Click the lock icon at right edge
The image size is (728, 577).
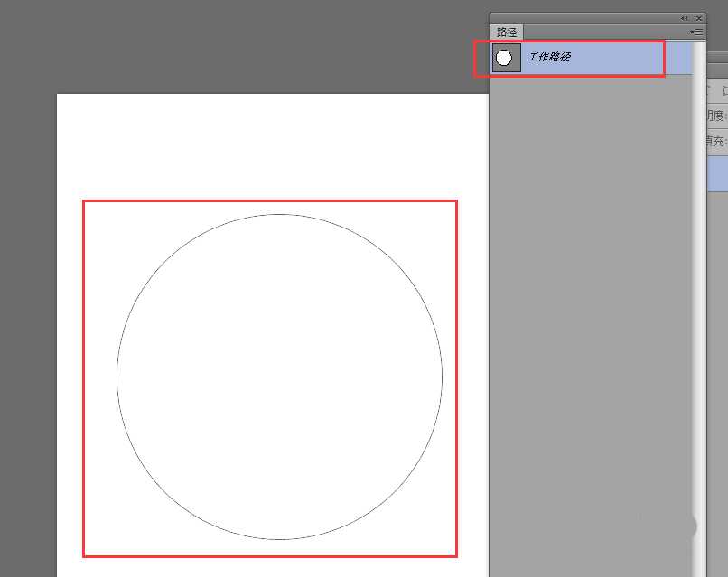(x=721, y=90)
